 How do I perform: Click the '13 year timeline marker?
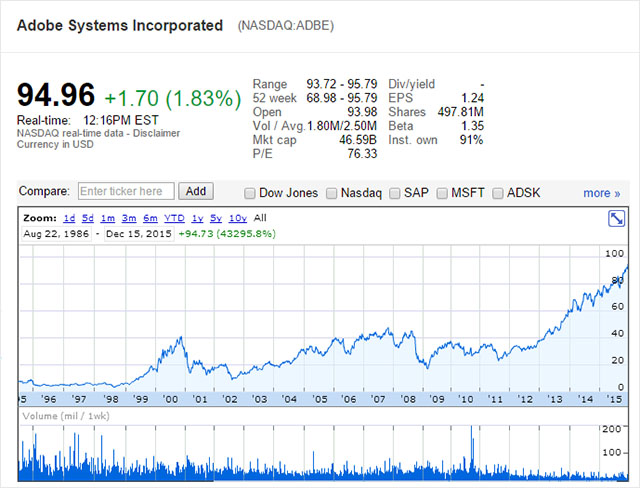(x=555, y=399)
